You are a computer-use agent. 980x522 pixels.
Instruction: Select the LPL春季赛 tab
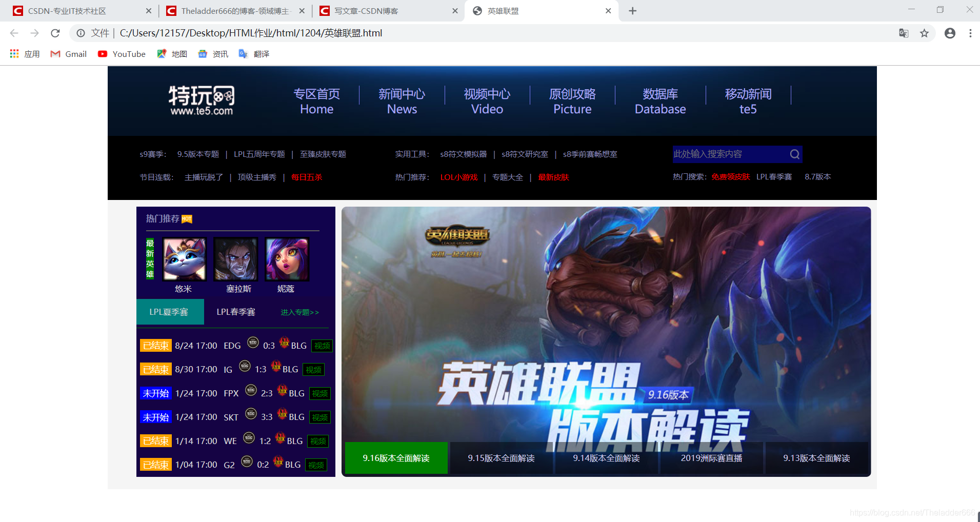point(236,312)
